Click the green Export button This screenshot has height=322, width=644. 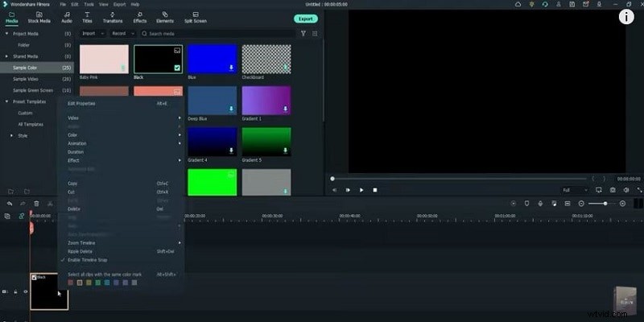pos(306,19)
